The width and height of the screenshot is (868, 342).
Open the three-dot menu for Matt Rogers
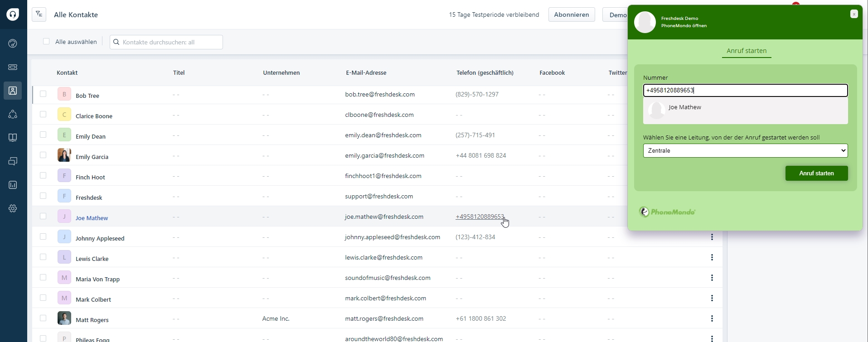coord(712,318)
